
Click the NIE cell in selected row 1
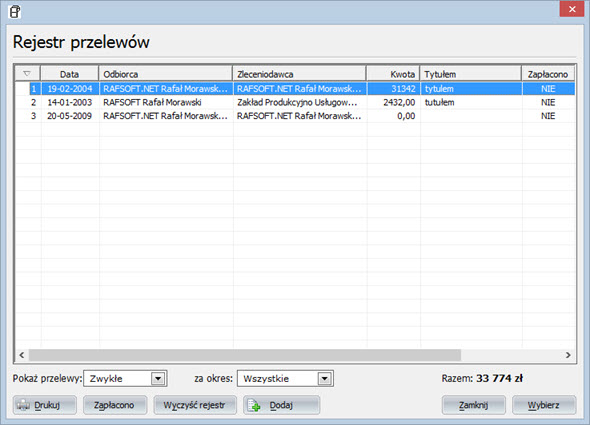tap(548, 89)
